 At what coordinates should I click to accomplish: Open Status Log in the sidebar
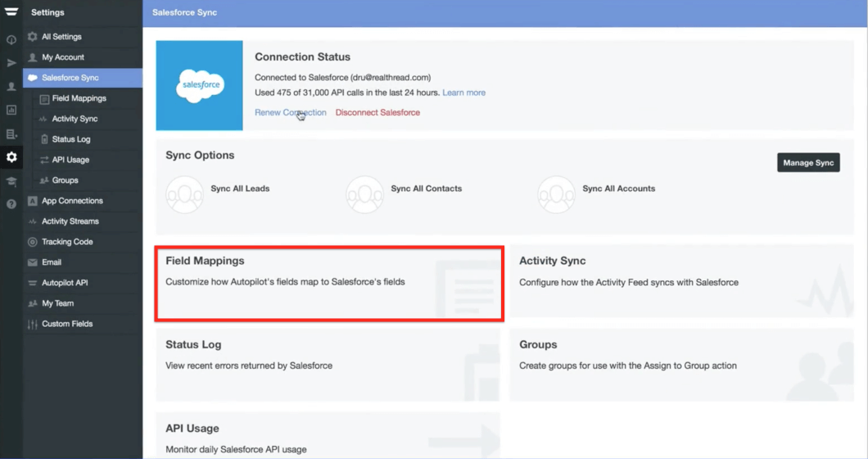pyautogui.click(x=71, y=139)
